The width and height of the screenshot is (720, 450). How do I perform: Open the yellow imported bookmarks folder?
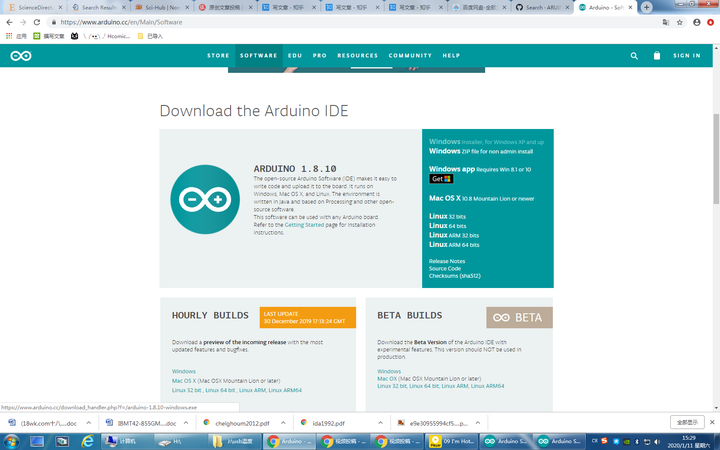coord(141,36)
